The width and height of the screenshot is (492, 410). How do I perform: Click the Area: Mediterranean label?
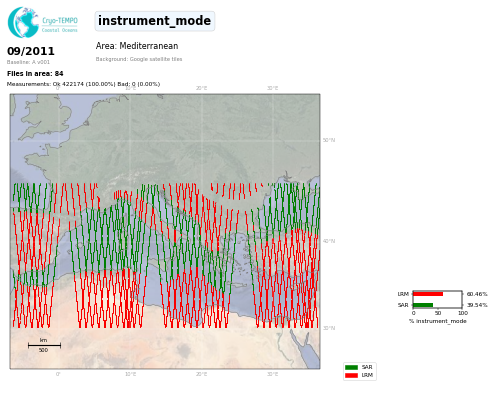137,46
